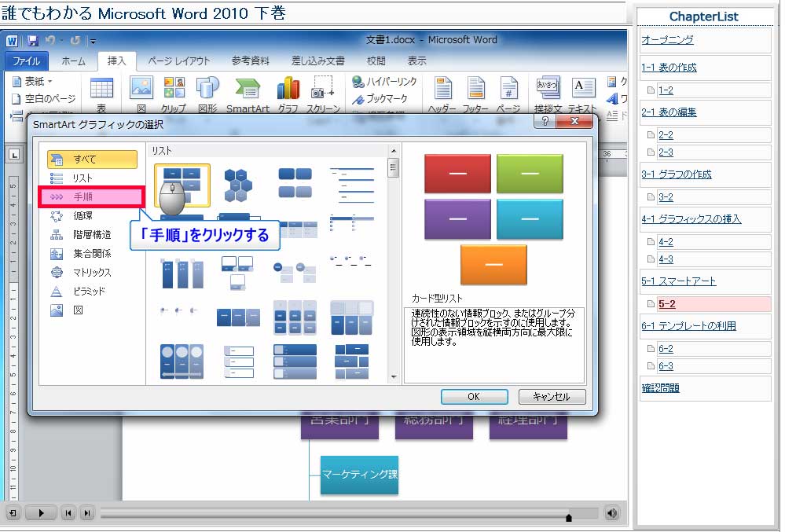Open the 表紙 dropdown
This screenshot has width=785, height=532.
coord(32,81)
